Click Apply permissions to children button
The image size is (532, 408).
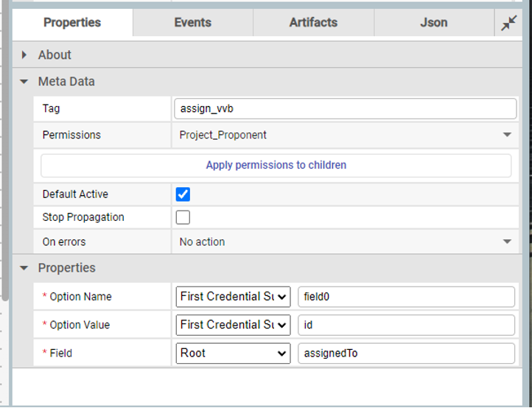(x=276, y=165)
